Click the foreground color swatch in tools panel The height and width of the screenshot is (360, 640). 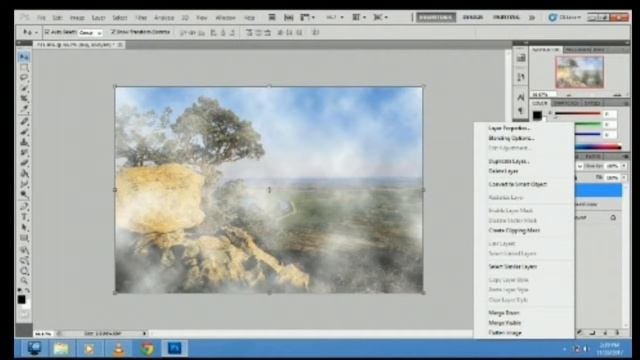click(x=22, y=300)
